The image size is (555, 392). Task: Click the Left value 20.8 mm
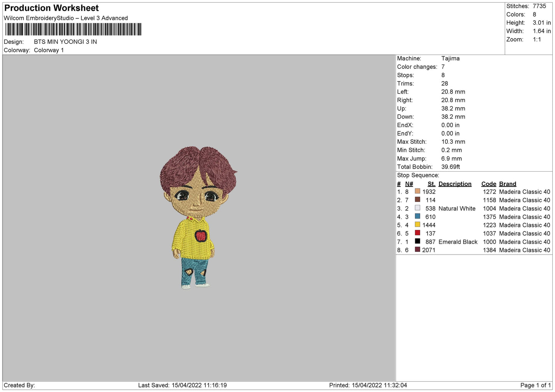(453, 92)
